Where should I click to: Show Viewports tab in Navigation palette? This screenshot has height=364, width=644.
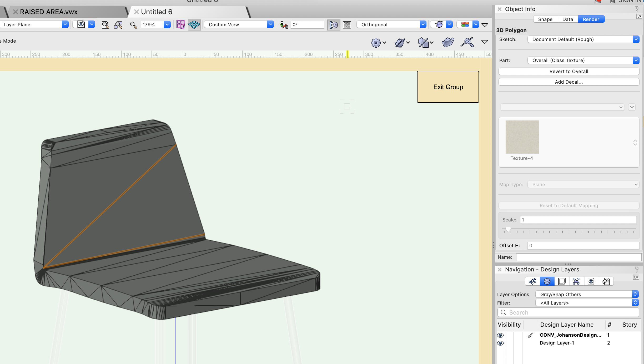click(576, 281)
